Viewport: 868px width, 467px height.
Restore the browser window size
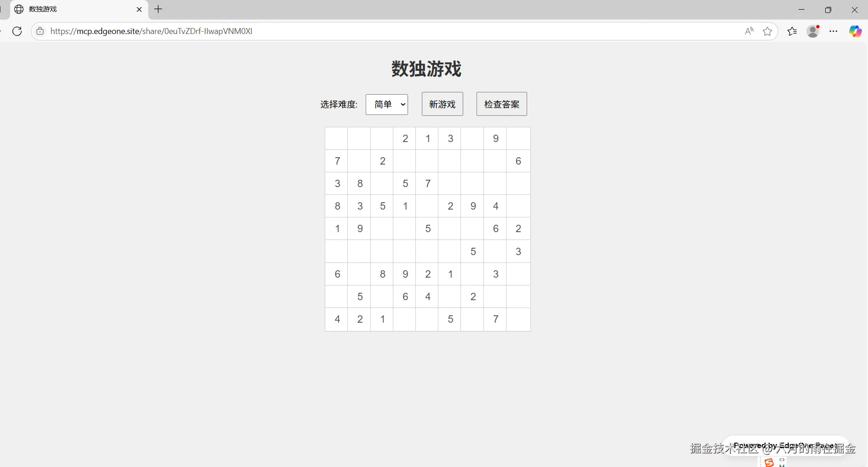828,10
